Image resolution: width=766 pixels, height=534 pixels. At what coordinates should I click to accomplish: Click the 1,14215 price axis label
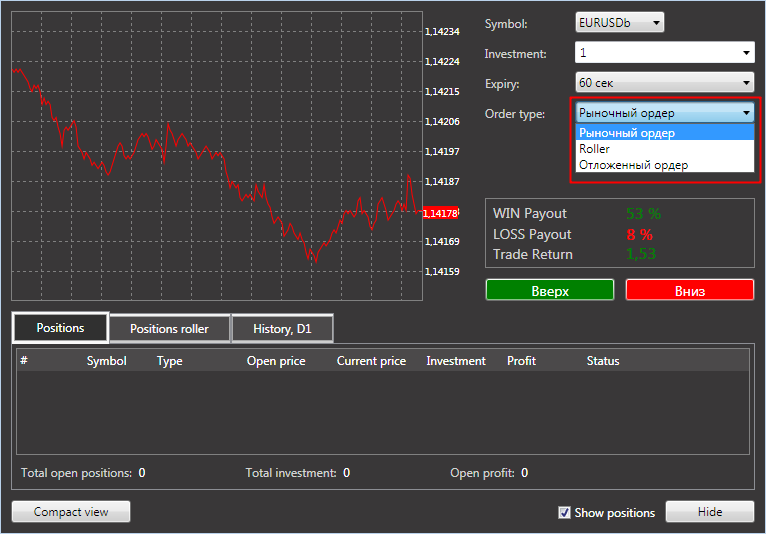(x=442, y=91)
